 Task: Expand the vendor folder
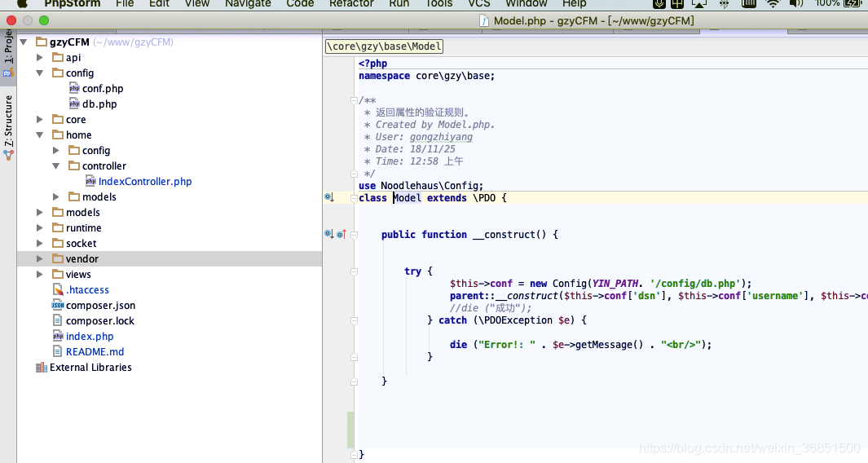pos(39,259)
